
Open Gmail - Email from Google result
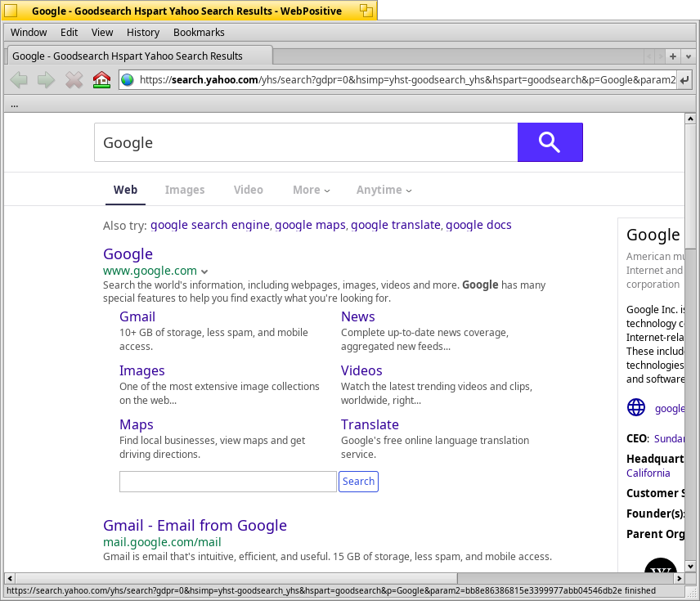click(x=195, y=526)
